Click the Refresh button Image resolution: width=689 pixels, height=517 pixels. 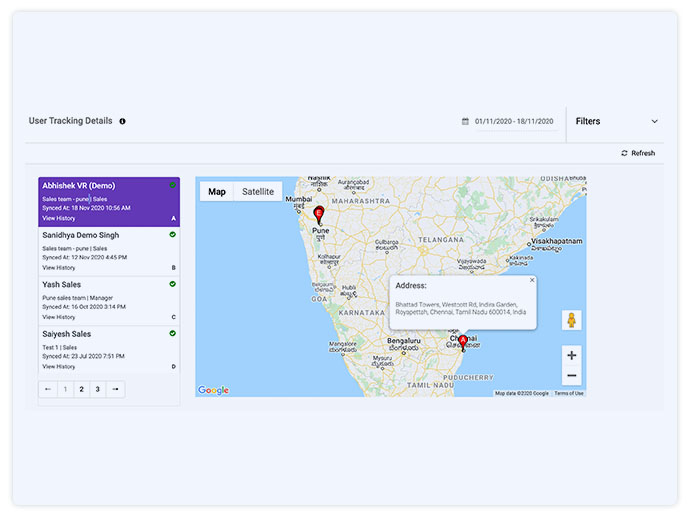pyautogui.click(x=638, y=153)
